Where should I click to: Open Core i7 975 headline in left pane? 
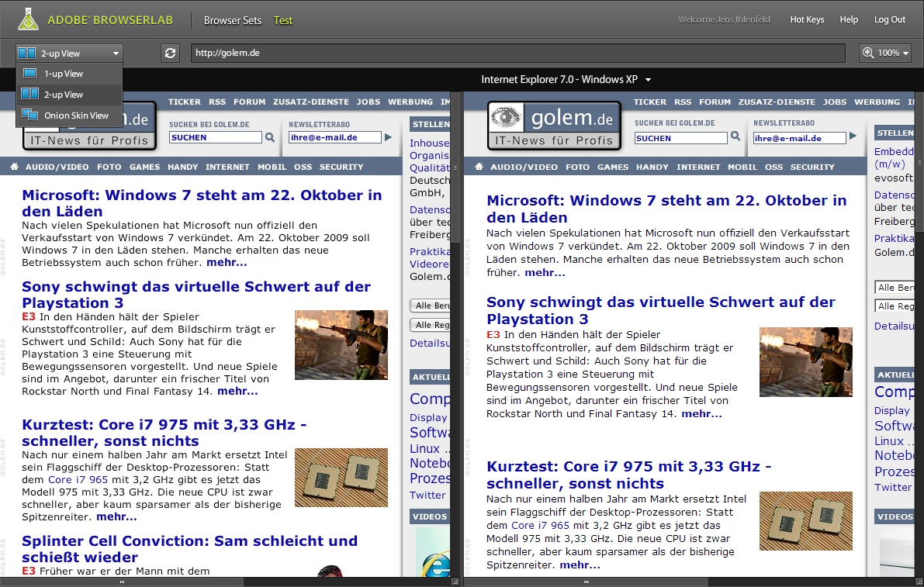tap(164, 433)
